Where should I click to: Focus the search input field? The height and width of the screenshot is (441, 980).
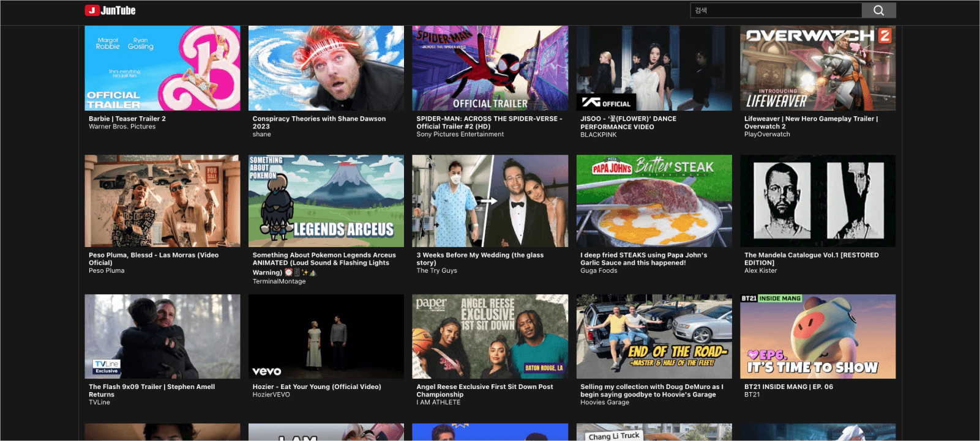tap(776, 10)
